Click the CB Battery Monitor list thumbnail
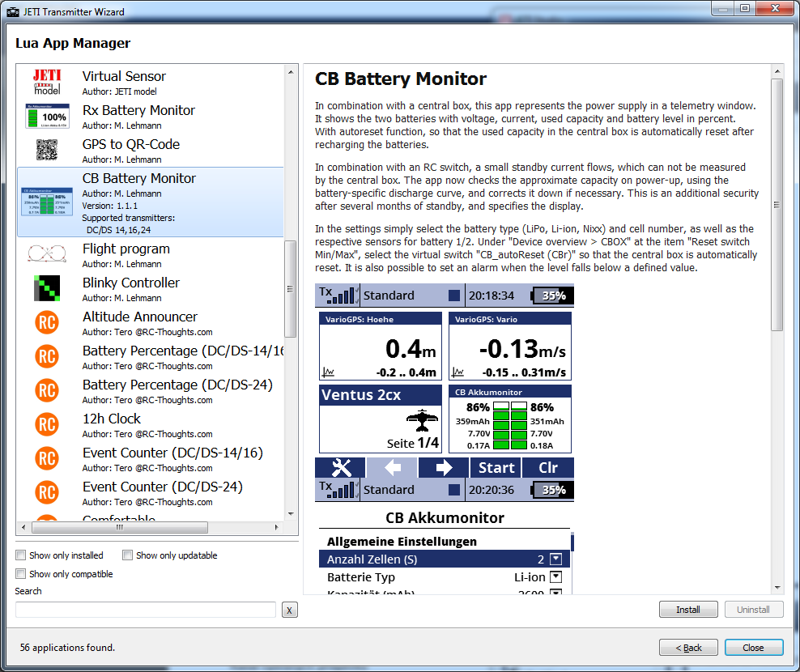 [x=47, y=202]
